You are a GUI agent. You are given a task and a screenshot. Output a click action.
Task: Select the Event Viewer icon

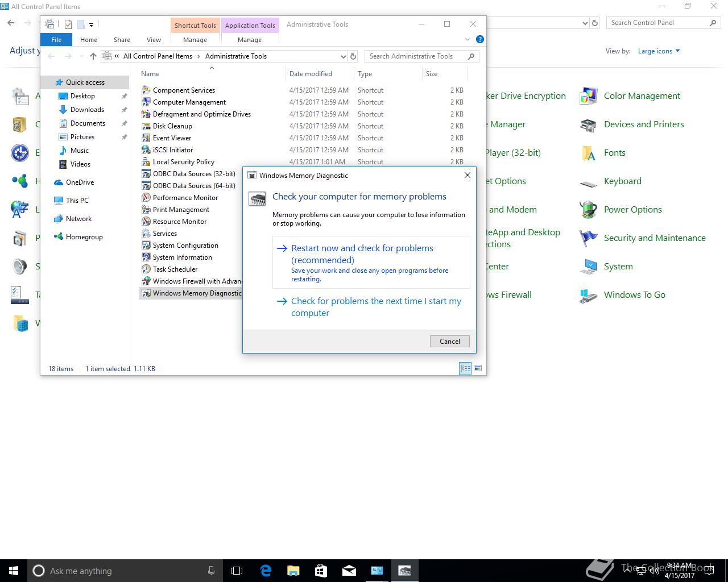point(146,138)
